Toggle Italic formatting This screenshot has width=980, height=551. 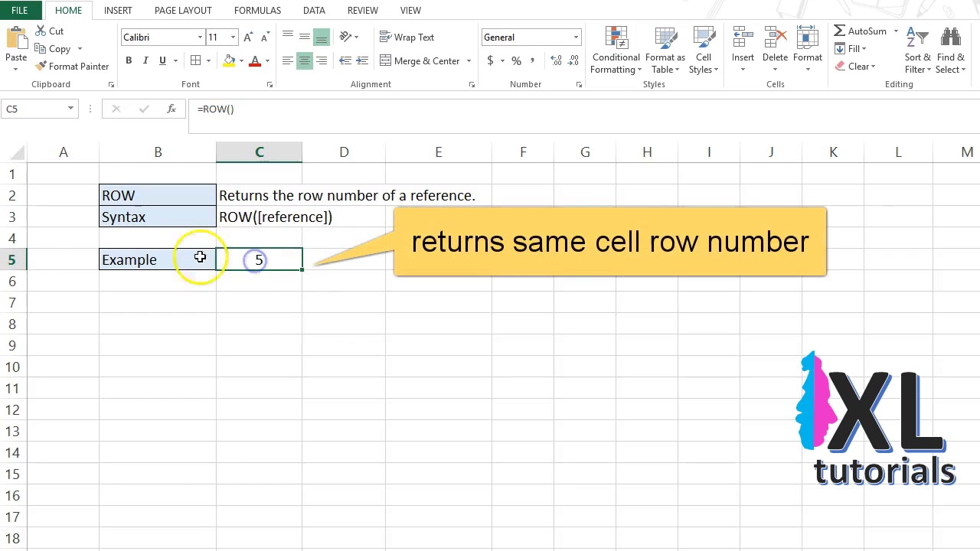coord(145,61)
